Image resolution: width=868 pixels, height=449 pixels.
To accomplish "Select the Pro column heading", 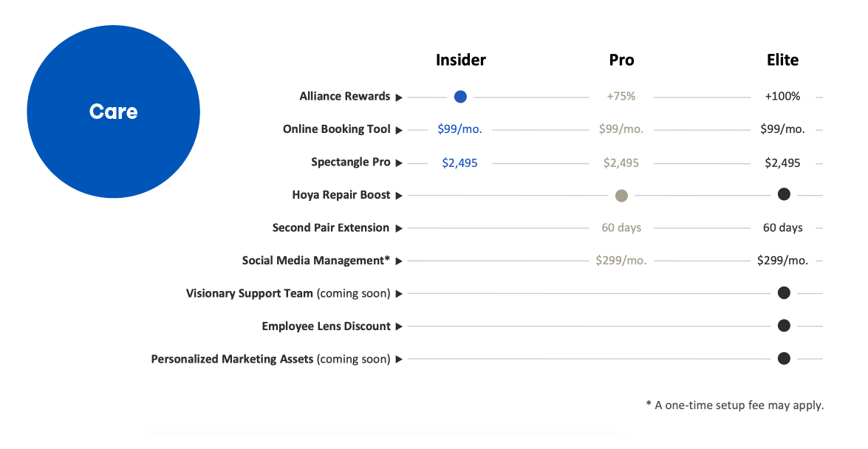I will 622,60.
